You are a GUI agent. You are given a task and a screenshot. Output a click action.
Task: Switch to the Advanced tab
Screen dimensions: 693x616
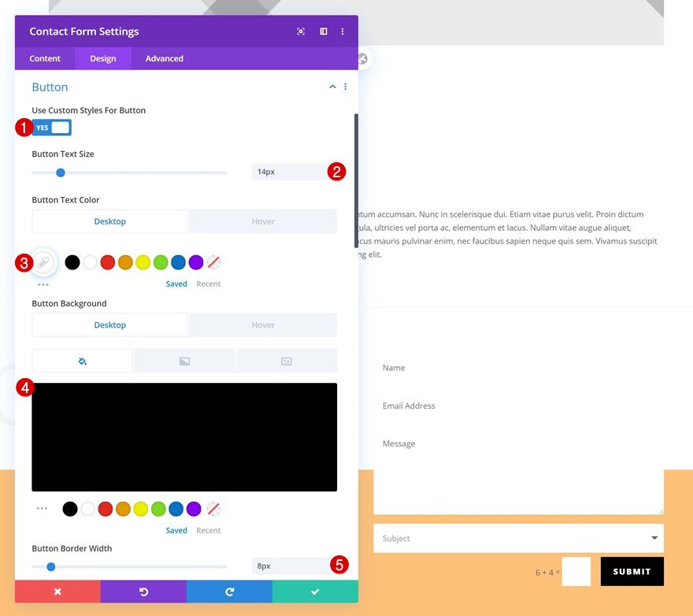[163, 58]
